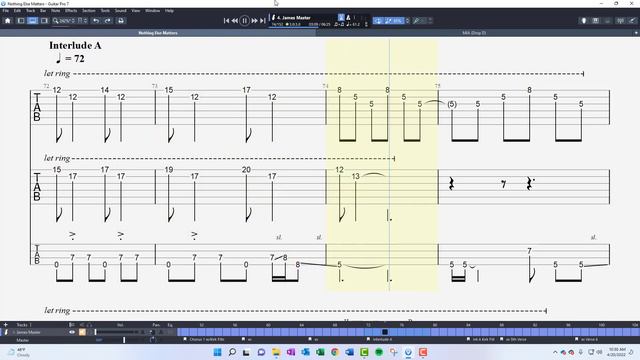
Task: Open Spotify from the taskbar
Action: pyautogui.click(x=379, y=352)
